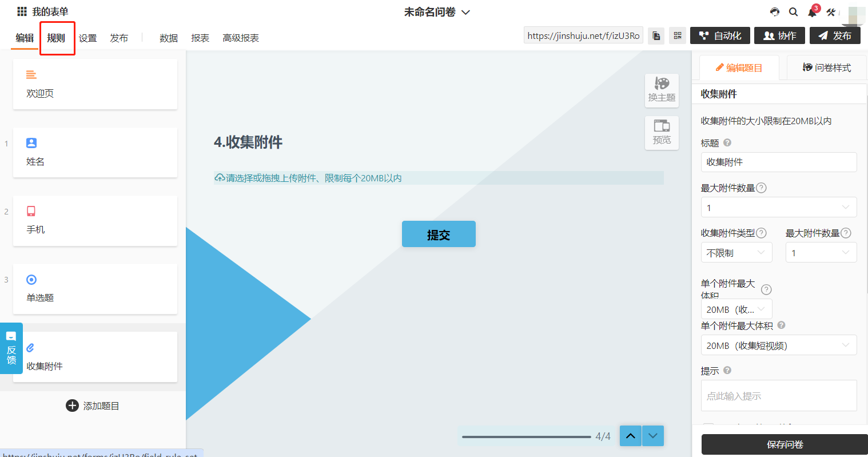This screenshot has height=457, width=868.
Task: Click help icon beside 标题 label
Action: click(x=727, y=142)
